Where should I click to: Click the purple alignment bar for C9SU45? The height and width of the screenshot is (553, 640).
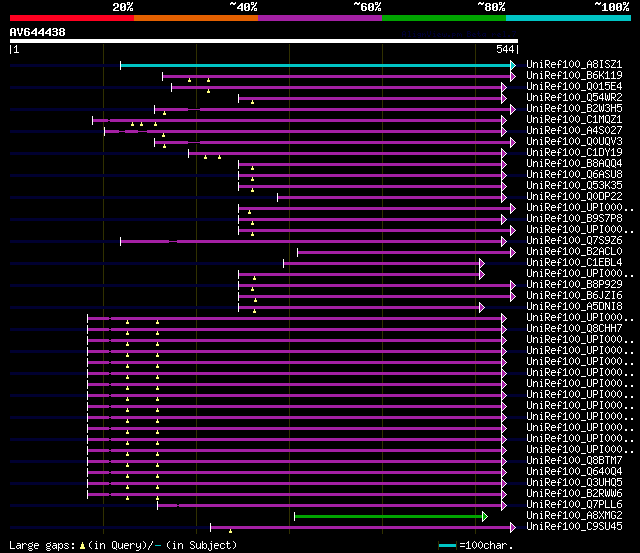click(360, 528)
